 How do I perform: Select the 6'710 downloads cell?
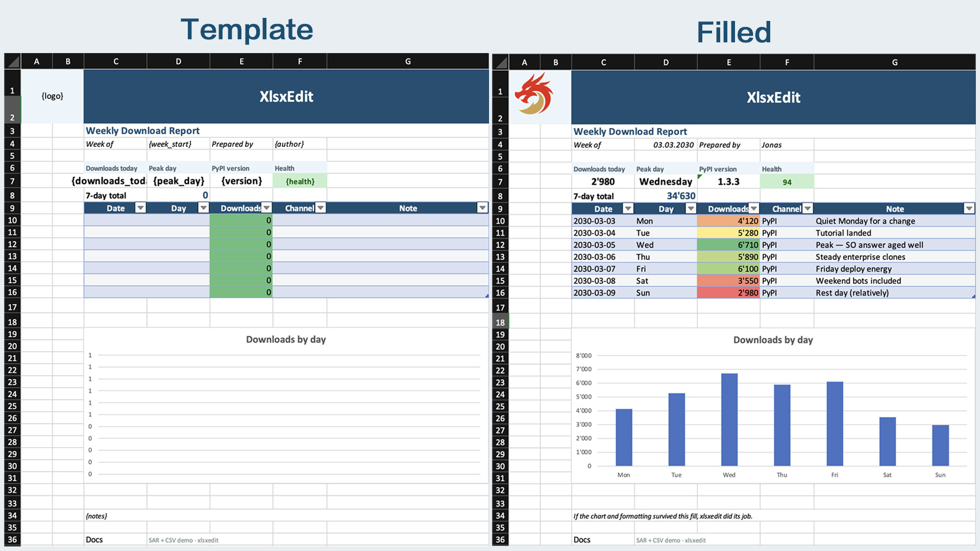[729, 245]
